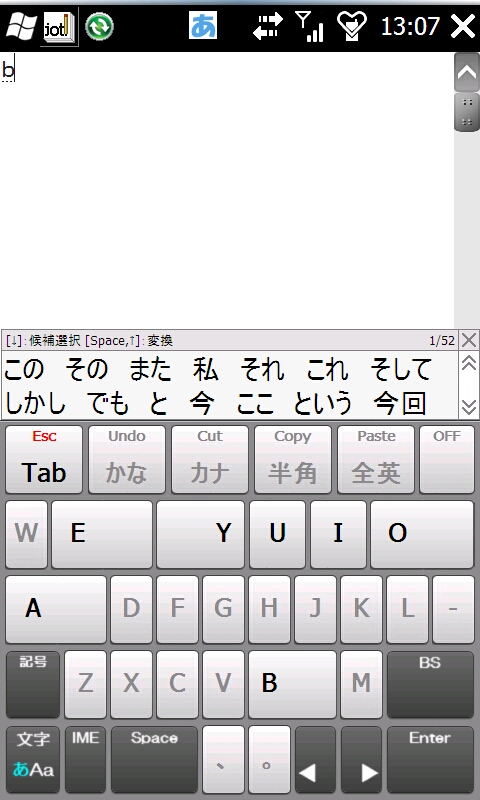Tap the C key
This screenshot has width=480, height=800.
178,684
